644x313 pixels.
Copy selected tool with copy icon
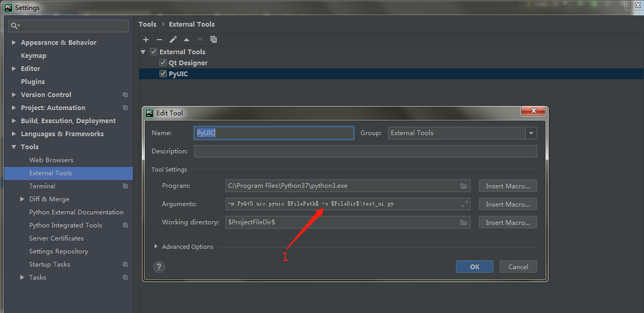pyautogui.click(x=214, y=40)
